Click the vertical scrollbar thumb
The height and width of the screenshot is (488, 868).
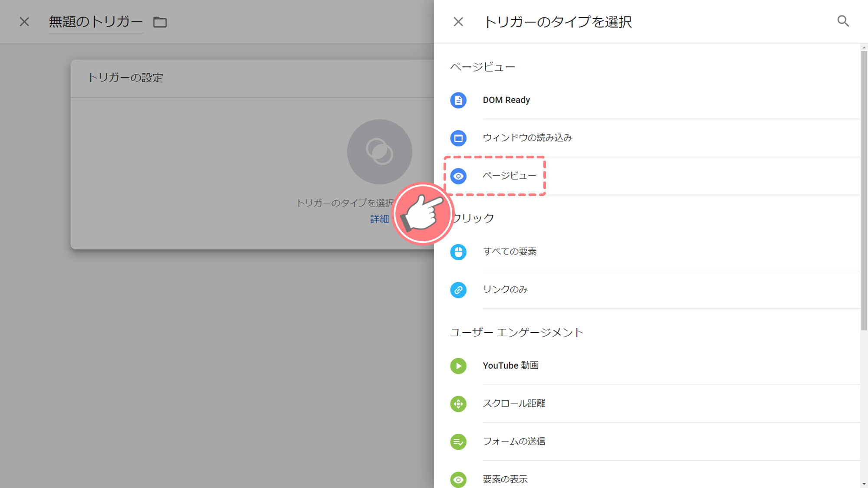pyautogui.click(x=864, y=191)
